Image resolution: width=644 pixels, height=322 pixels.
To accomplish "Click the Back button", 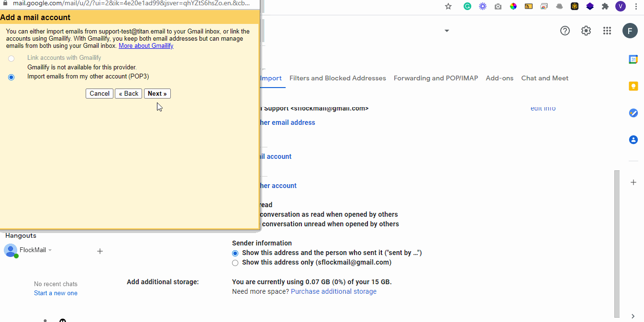I will [x=128, y=94].
